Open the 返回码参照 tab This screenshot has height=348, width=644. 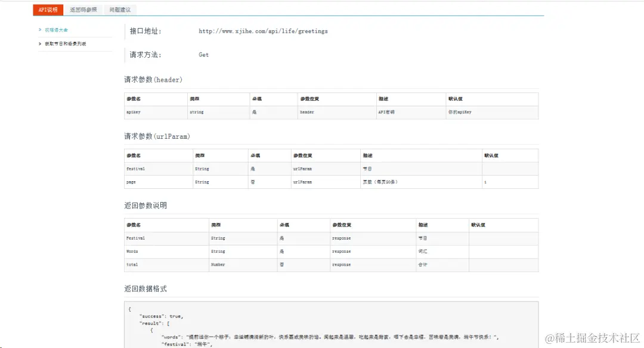(83, 10)
